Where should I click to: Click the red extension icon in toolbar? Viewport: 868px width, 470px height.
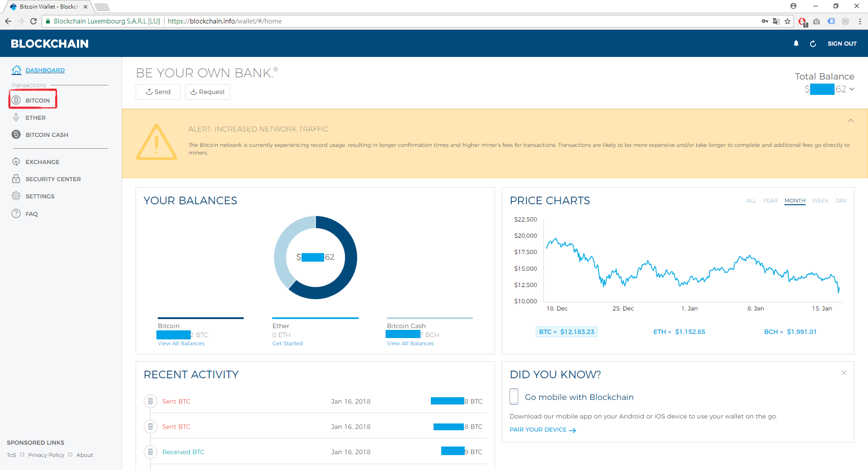click(x=802, y=22)
